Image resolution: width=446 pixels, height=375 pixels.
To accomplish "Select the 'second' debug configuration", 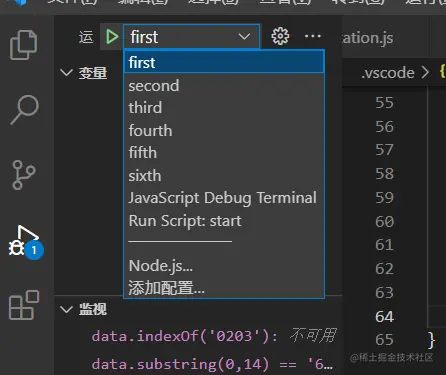I will click(224, 86).
